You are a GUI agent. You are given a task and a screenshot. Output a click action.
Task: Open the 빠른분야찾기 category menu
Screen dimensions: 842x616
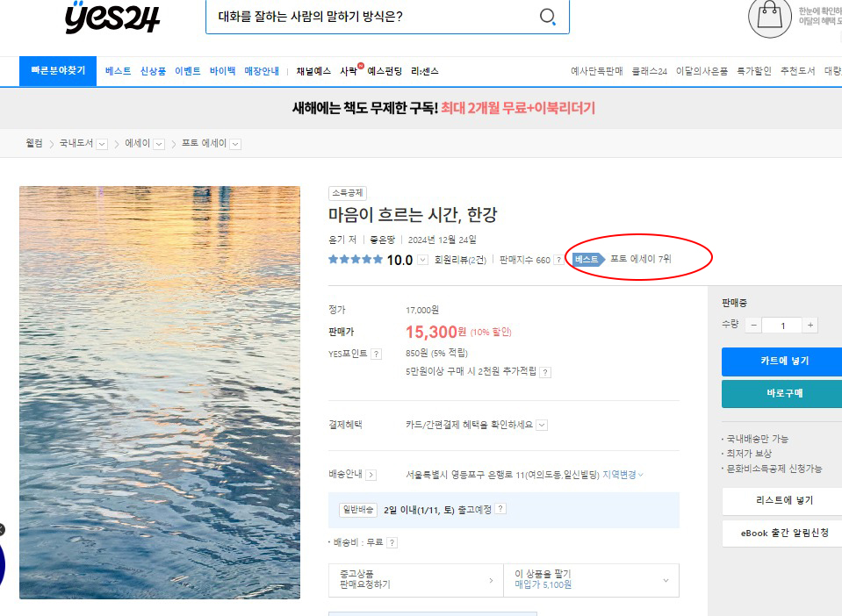(58, 71)
